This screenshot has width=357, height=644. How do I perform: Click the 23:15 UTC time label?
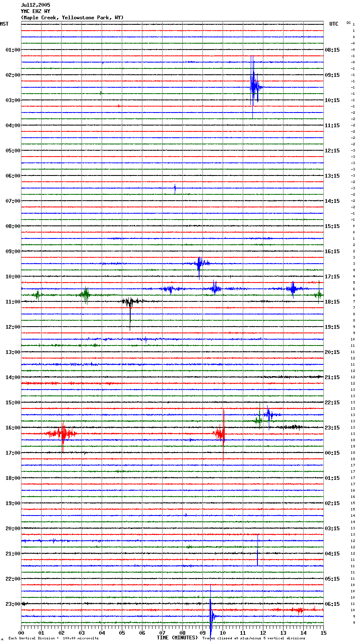tap(332, 428)
